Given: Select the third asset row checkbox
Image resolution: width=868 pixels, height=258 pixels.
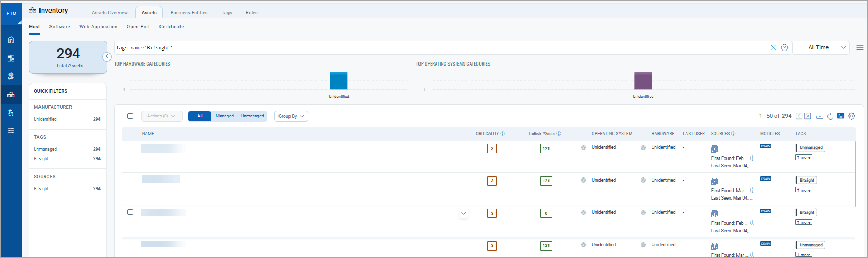Looking at the screenshot, I should coord(131,212).
